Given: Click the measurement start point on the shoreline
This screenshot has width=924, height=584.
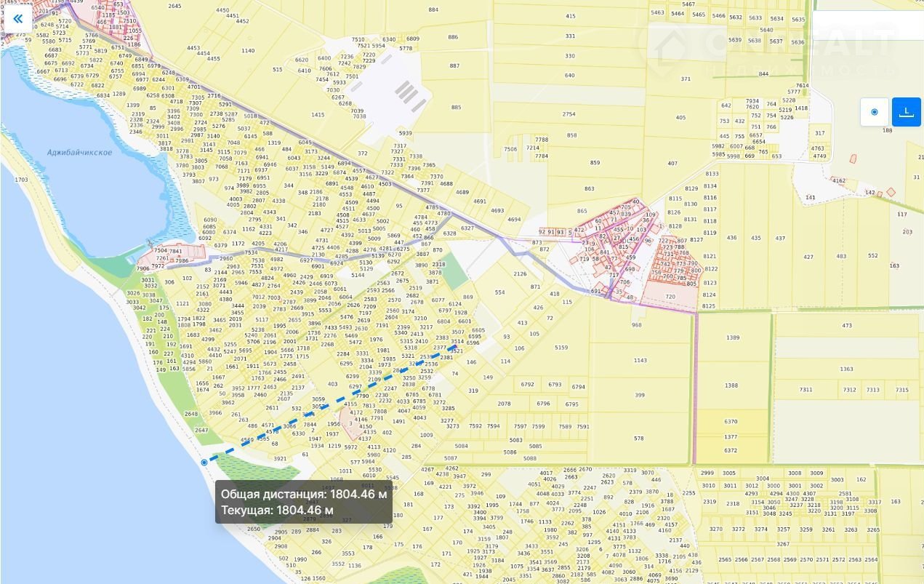Looking at the screenshot, I should tap(204, 462).
